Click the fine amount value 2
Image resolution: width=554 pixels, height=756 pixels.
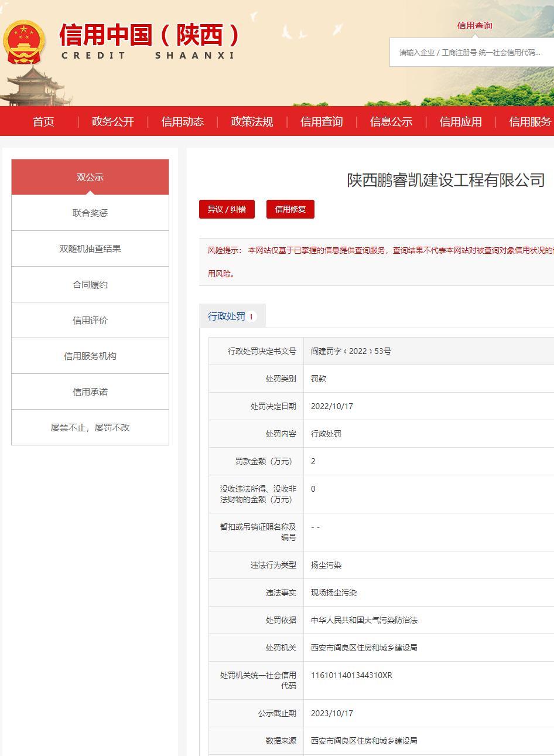[313, 461]
